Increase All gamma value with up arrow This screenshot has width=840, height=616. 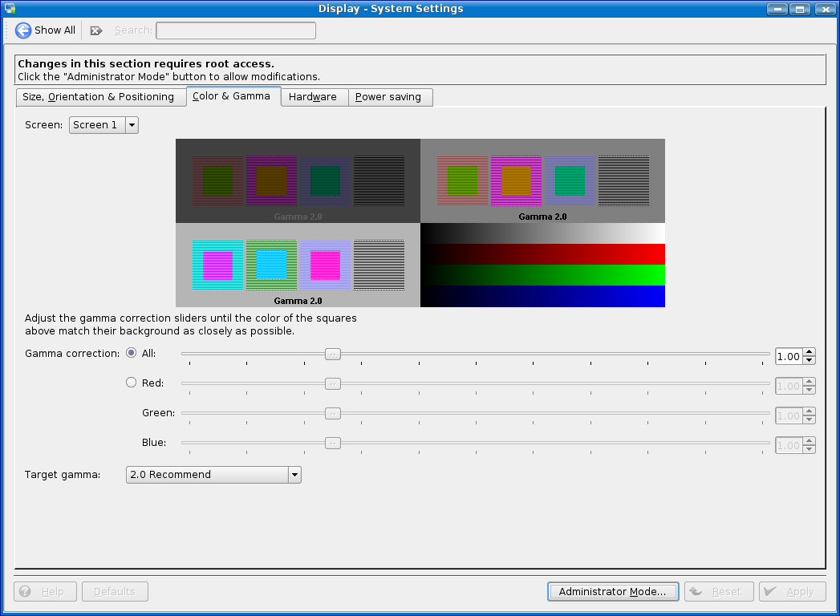point(809,352)
